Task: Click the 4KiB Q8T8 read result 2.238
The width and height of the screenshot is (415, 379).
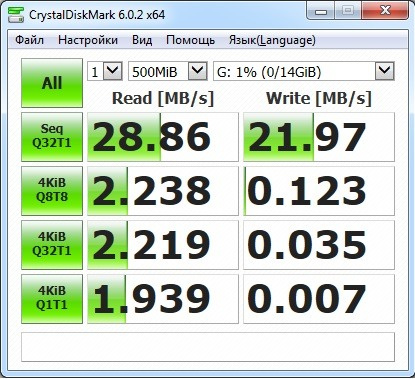Action: point(163,191)
